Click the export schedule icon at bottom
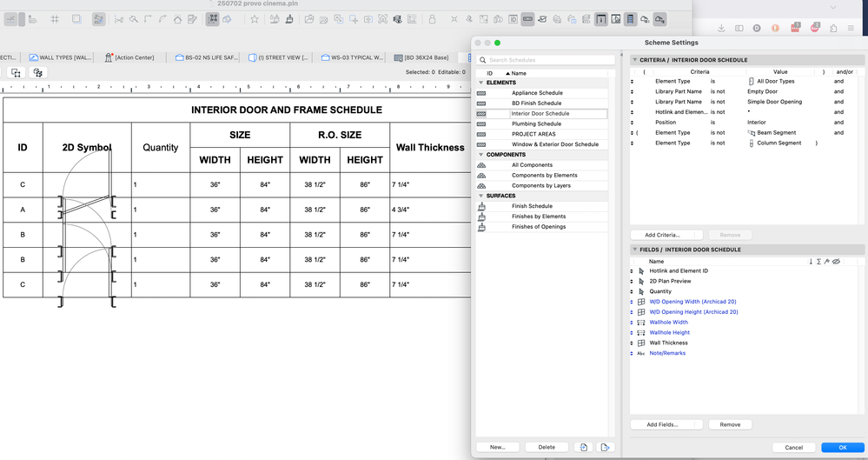The width and height of the screenshot is (868, 460). [605, 447]
